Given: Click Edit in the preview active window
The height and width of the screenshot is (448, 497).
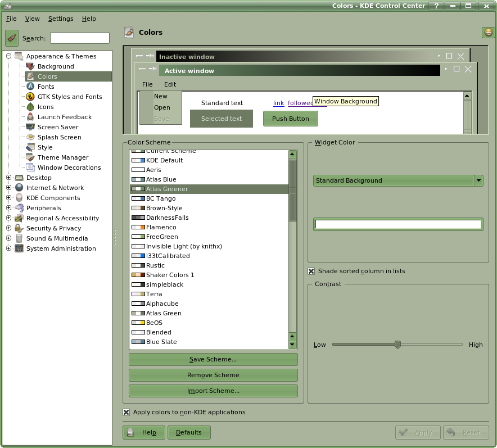Looking at the screenshot, I should [x=170, y=84].
